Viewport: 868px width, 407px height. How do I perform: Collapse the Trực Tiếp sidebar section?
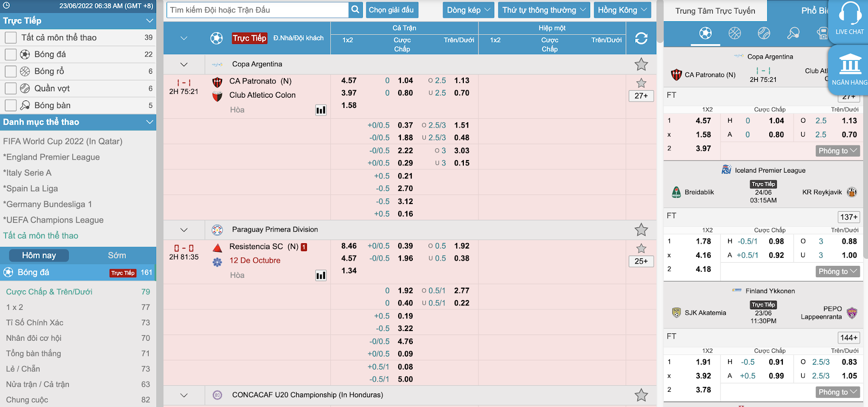point(149,21)
